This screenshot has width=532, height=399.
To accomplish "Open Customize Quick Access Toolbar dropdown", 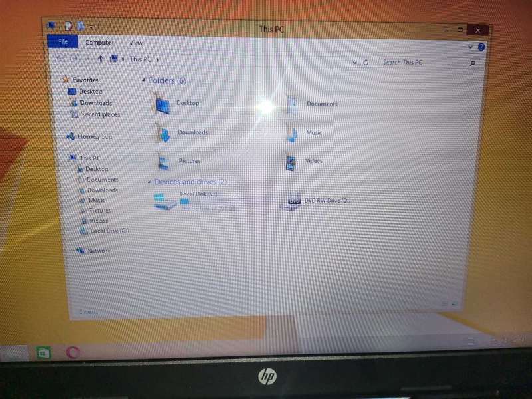I will pos(91,26).
